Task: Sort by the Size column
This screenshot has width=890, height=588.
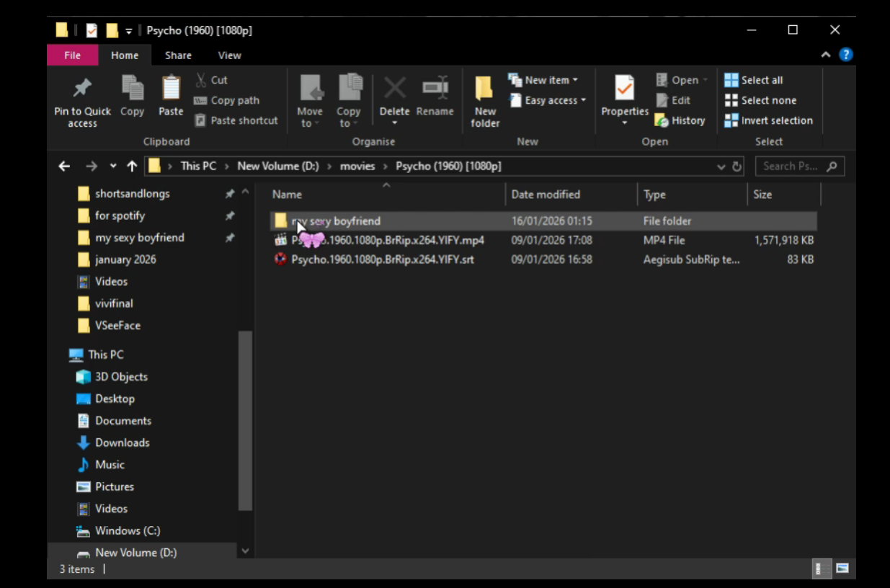Action: [x=784, y=194]
